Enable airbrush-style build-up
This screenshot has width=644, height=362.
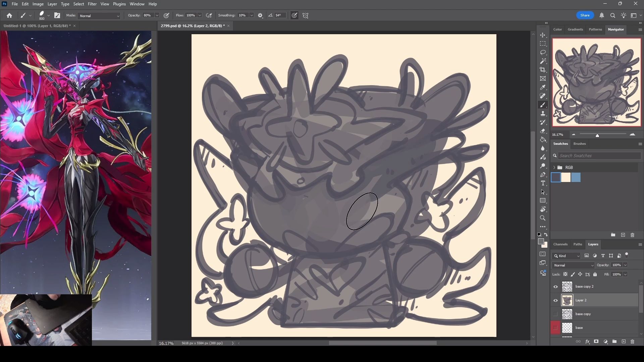209,15
